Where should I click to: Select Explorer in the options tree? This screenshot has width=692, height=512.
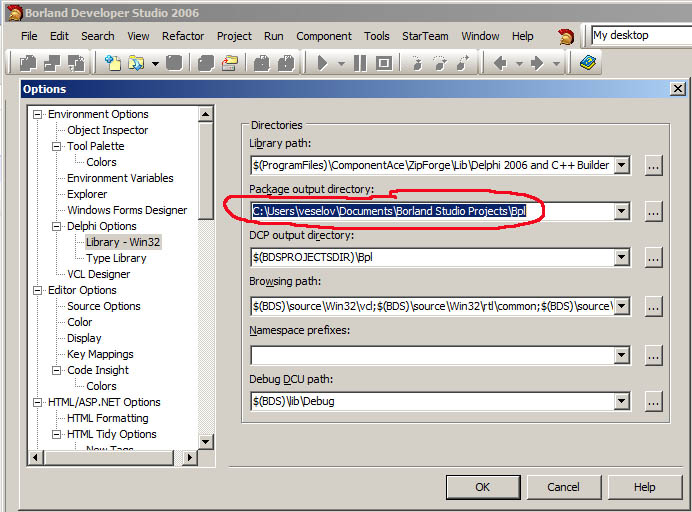[x=87, y=194]
